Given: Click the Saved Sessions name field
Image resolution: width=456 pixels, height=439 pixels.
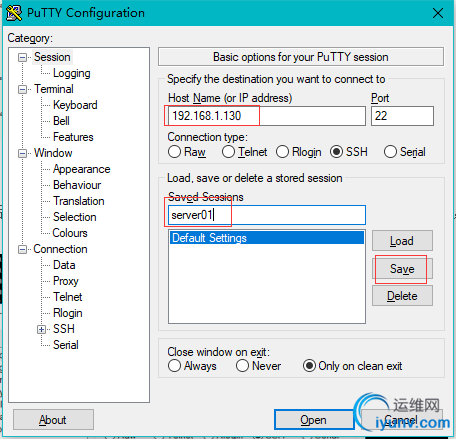Looking at the screenshot, I should click(267, 215).
